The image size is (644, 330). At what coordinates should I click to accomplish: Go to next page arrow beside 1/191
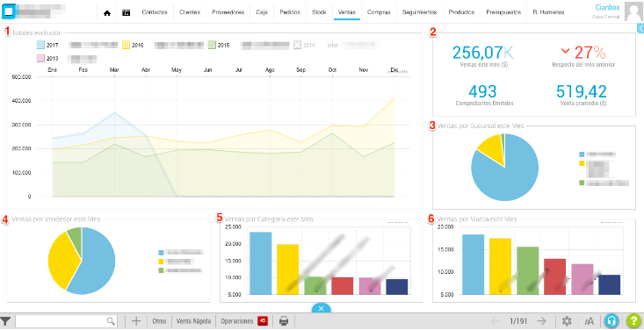coord(542,321)
